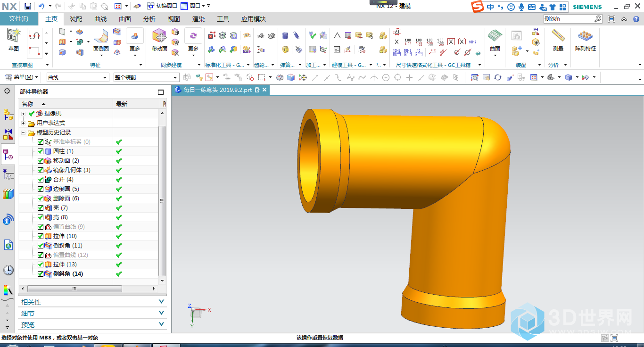Open the Part Navigator sidebar icon
This screenshot has width=644, height=347.
coord(8,154)
